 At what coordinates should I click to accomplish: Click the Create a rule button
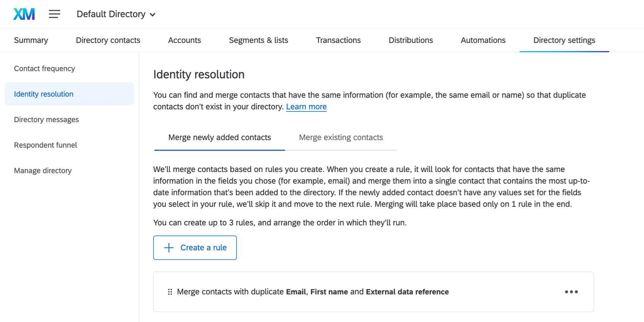pyautogui.click(x=195, y=248)
